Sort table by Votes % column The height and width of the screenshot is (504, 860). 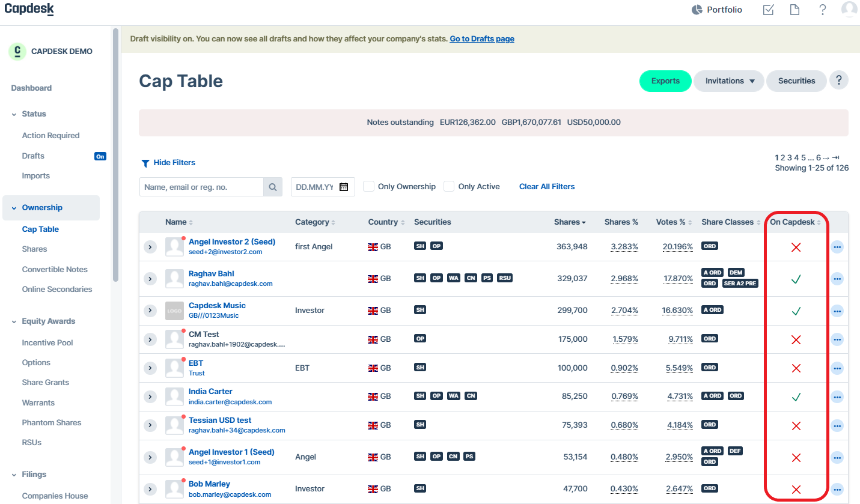[x=674, y=222]
